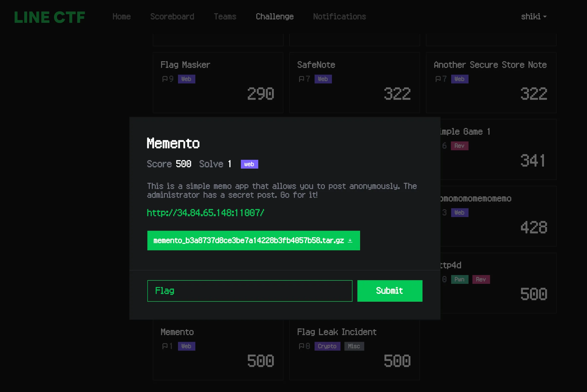Switch to the Teams page

(225, 16)
